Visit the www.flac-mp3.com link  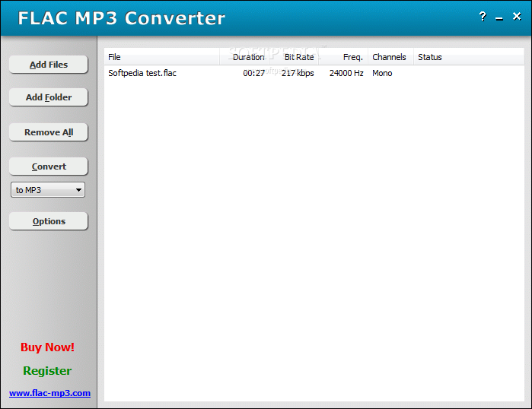point(50,393)
